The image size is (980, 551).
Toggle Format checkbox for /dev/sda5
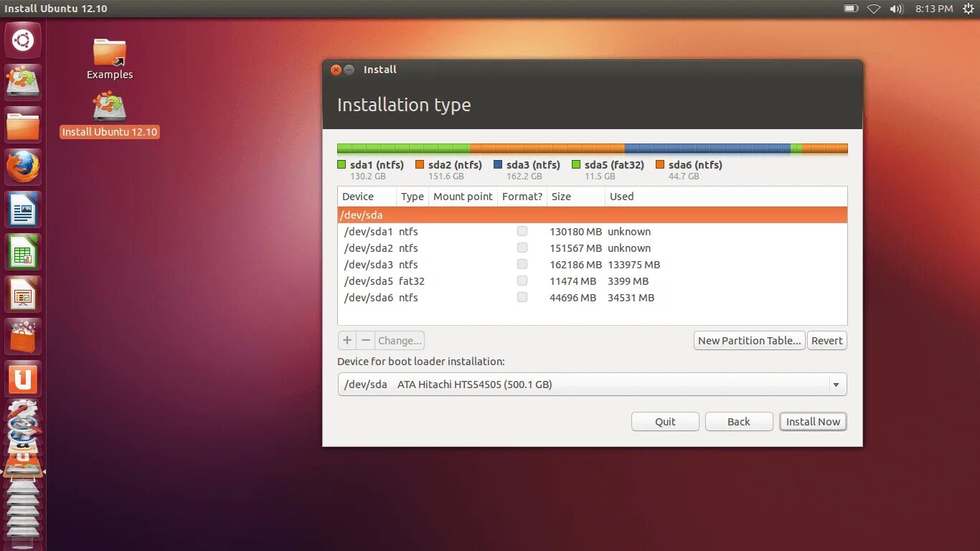[522, 281]
